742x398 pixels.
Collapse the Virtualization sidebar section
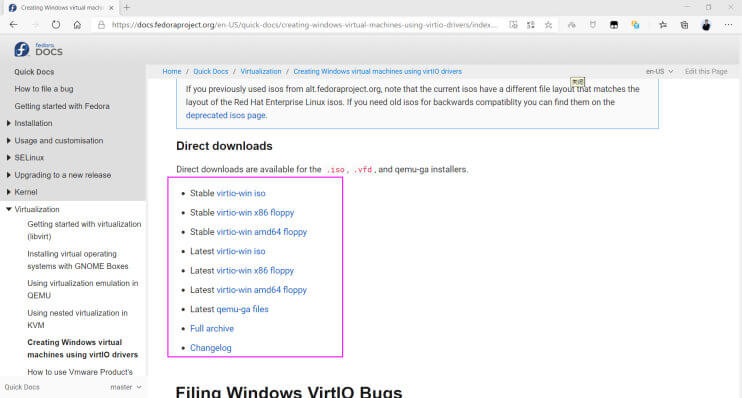9,209
